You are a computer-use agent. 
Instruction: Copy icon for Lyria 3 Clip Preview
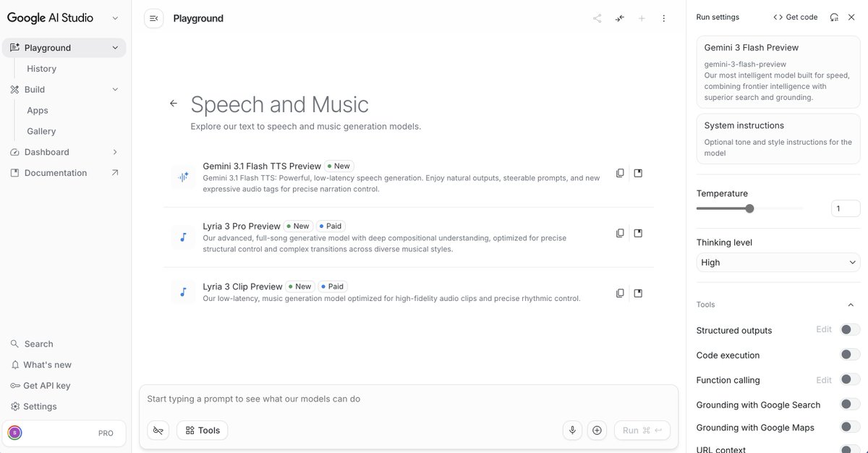[620, 293]
